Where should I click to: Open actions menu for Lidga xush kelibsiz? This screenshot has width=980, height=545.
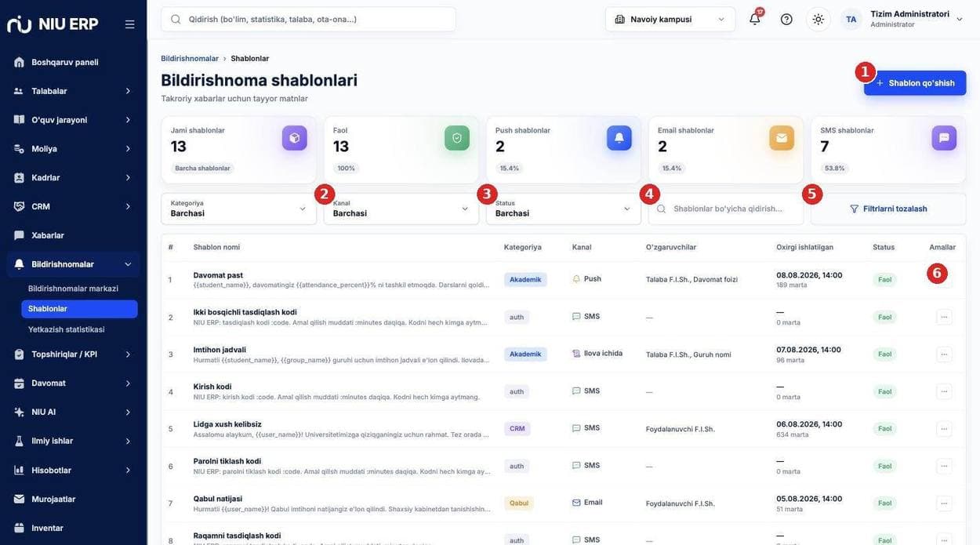[x=944, y=429]
